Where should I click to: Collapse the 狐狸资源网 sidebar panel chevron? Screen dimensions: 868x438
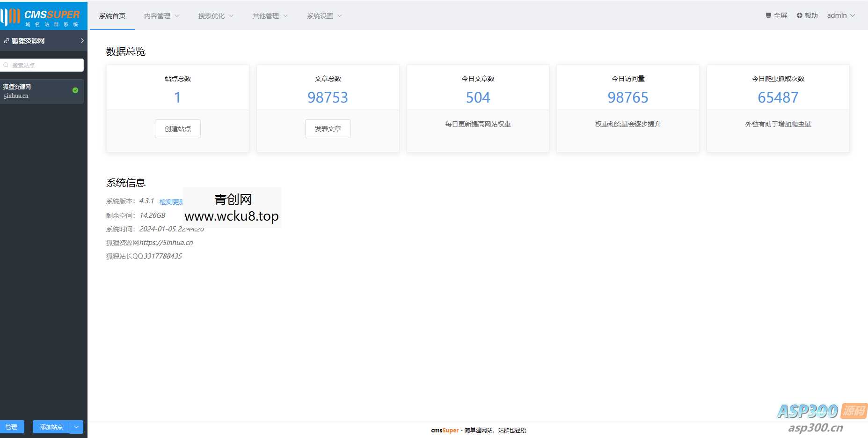click(x=82, y=41)
